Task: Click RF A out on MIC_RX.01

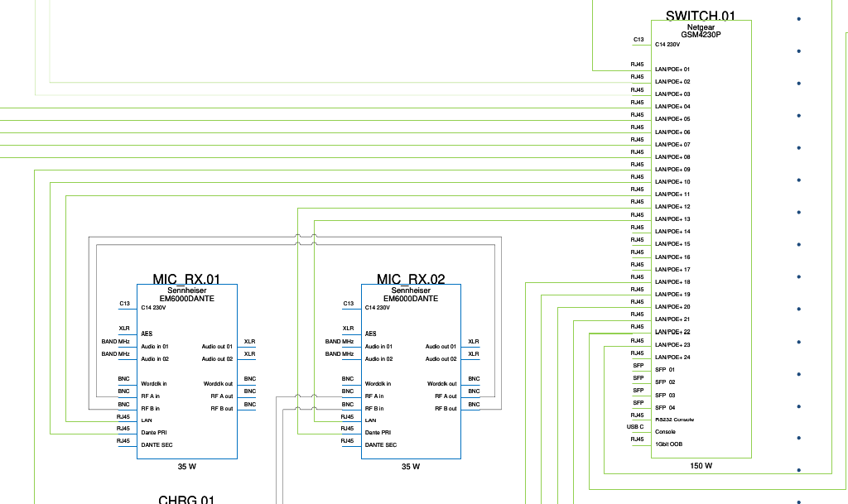Action: tap(221, 396)
